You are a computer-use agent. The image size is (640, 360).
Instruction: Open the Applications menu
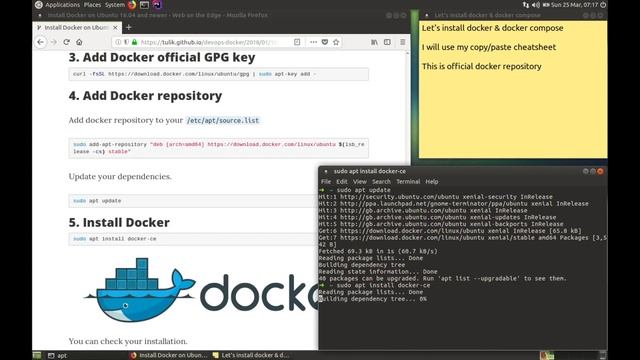tap(62, 5)
